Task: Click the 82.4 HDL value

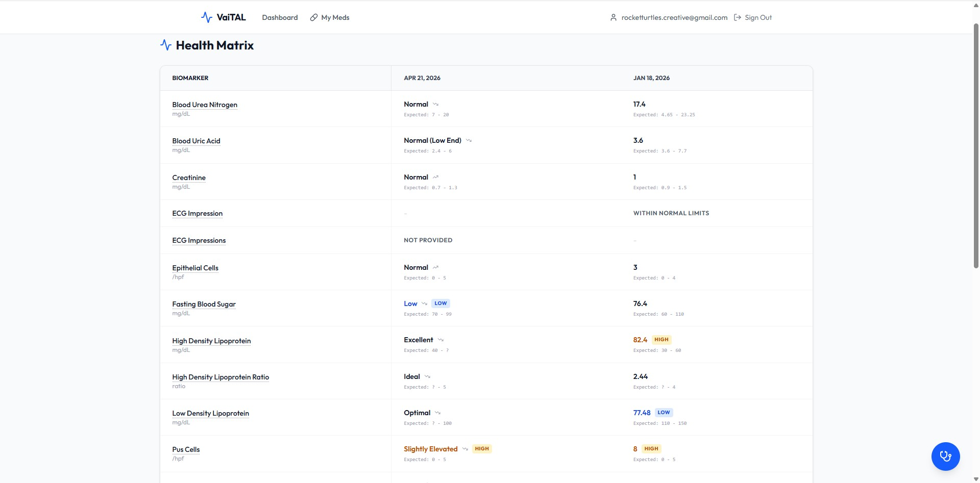Action: pyautogui.click(x=640, y=340)
